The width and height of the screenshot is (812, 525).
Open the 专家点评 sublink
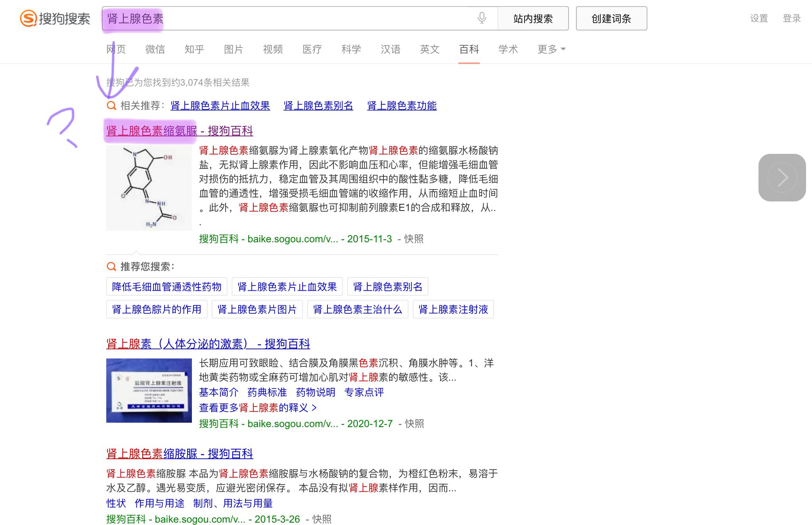point(364,393)
